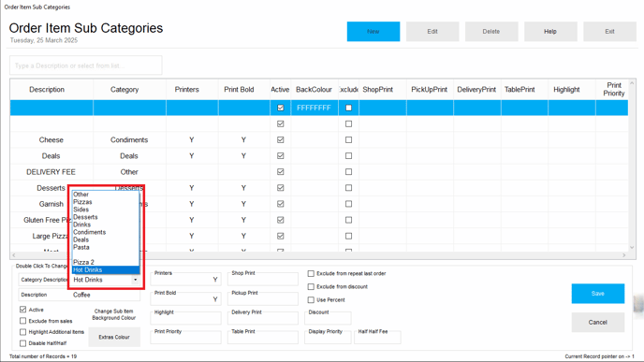Toggle Active checkbox in selected blue row
Viewport: 644px width, 362px height.
[x=281, y=108]
